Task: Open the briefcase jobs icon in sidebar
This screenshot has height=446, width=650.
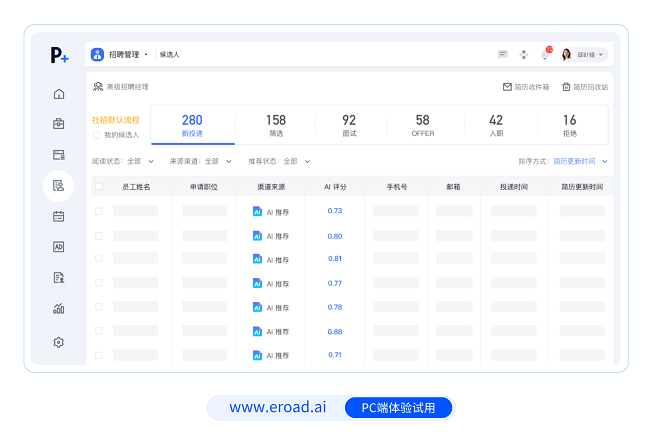Action: (x=58, y=124)
